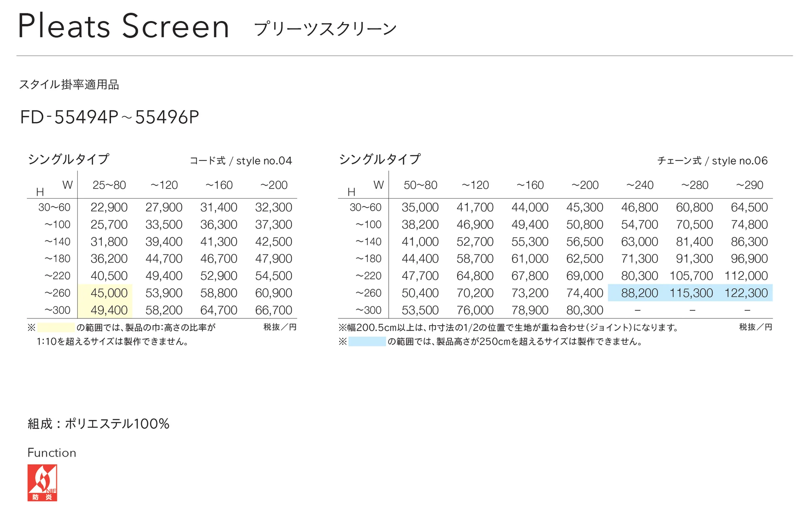Select the "プリーツスクリーン" subtitle
This screenshot has height=524, width=812.
coord(325,29)
